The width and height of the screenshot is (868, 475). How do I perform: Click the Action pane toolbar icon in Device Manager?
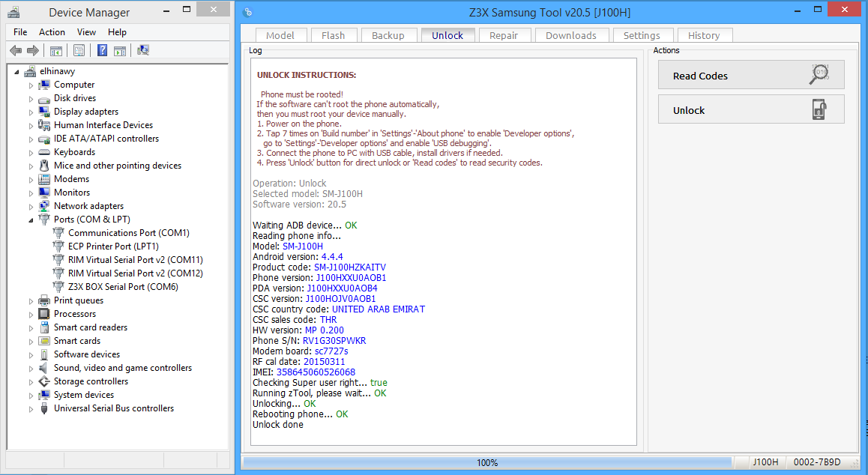[x=120, y=50]
